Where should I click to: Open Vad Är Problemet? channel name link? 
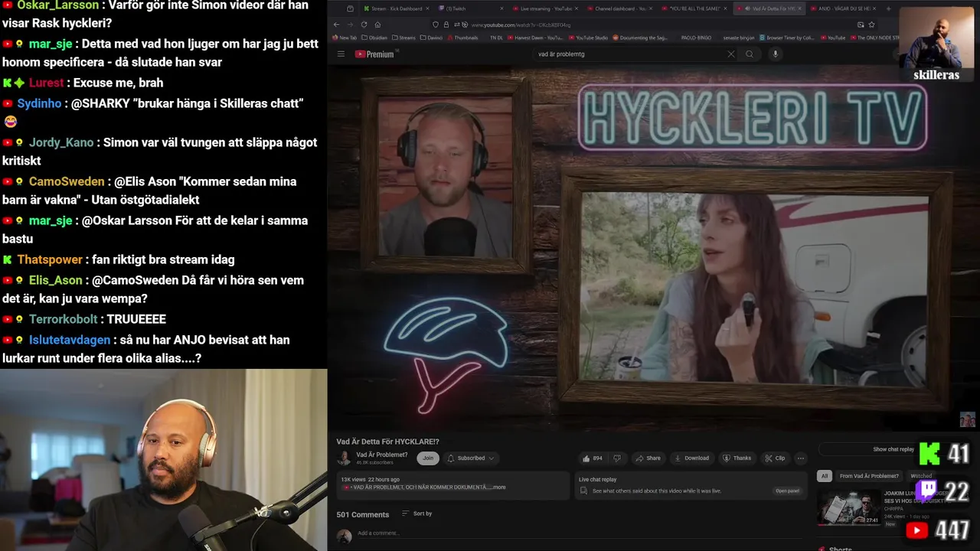coord(381,455)
